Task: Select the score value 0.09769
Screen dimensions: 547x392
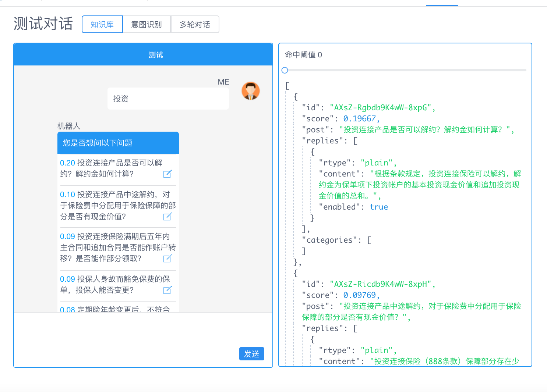Action: pos(359,295)
